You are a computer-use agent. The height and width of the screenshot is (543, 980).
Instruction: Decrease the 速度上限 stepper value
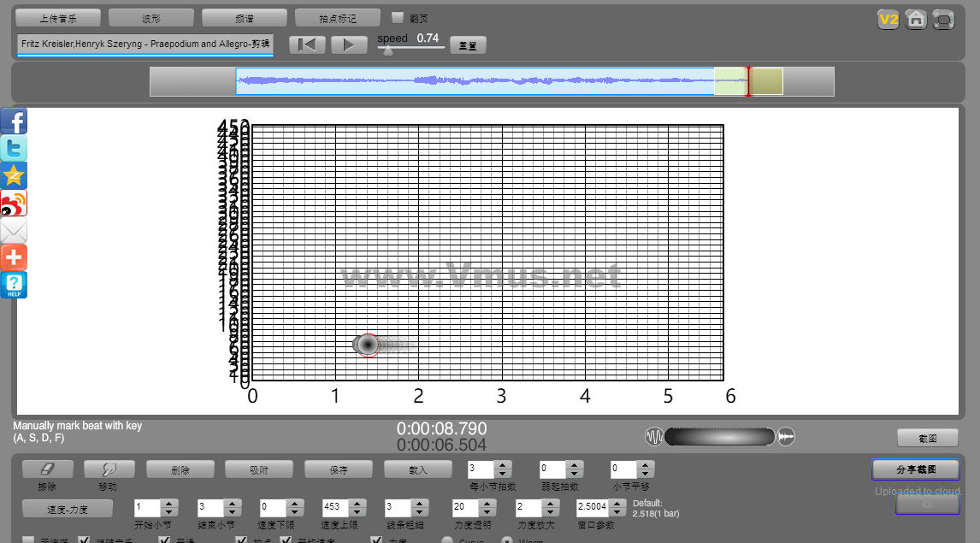pos(357,511)
